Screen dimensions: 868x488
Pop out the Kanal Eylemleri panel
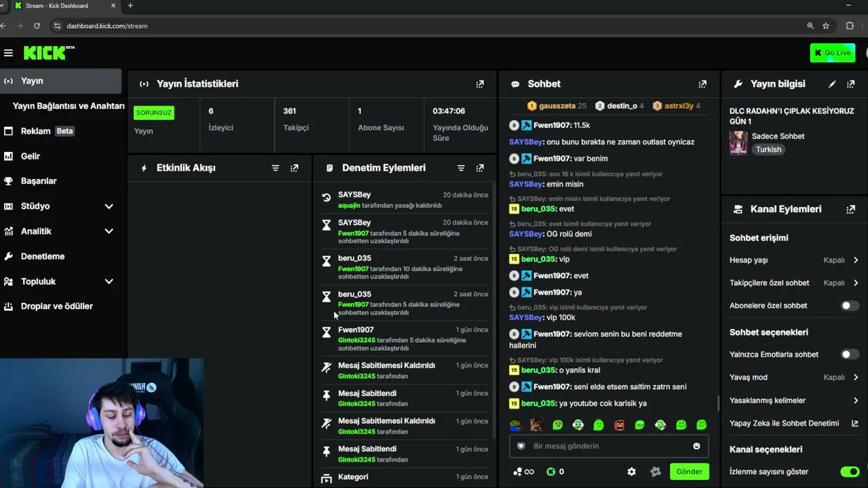(851, 209)
